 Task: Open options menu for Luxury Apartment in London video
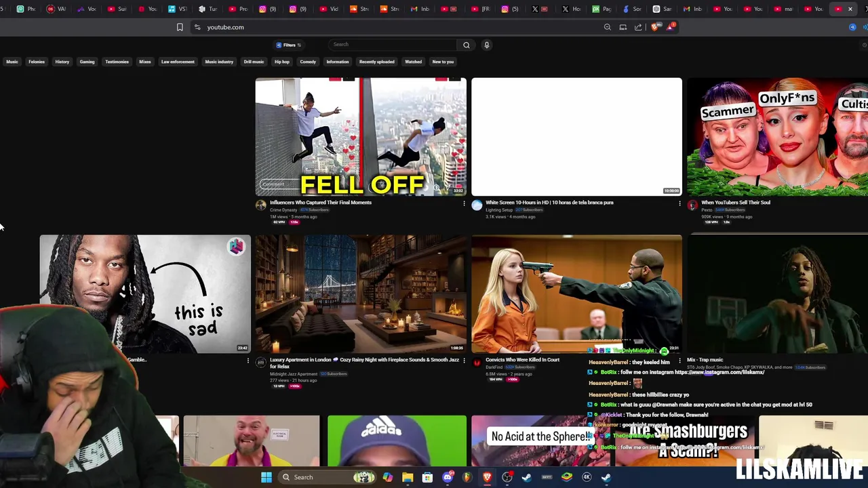(464, 361)
